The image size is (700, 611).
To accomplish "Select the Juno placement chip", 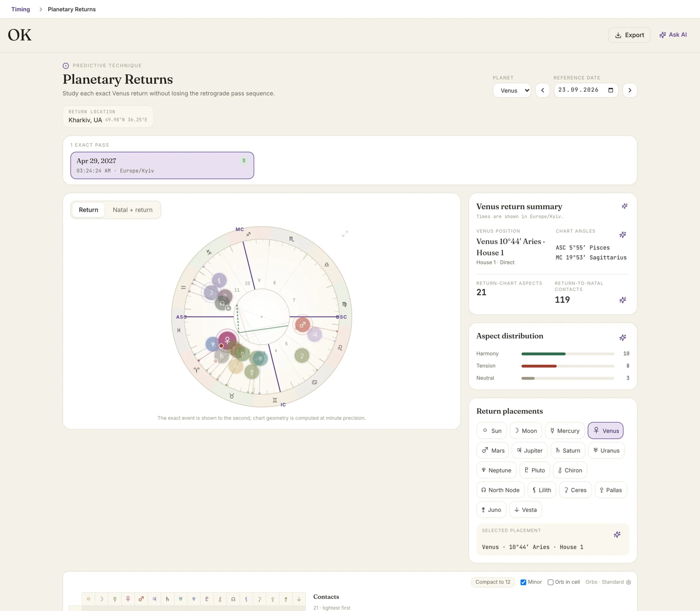I will point(491,510).
